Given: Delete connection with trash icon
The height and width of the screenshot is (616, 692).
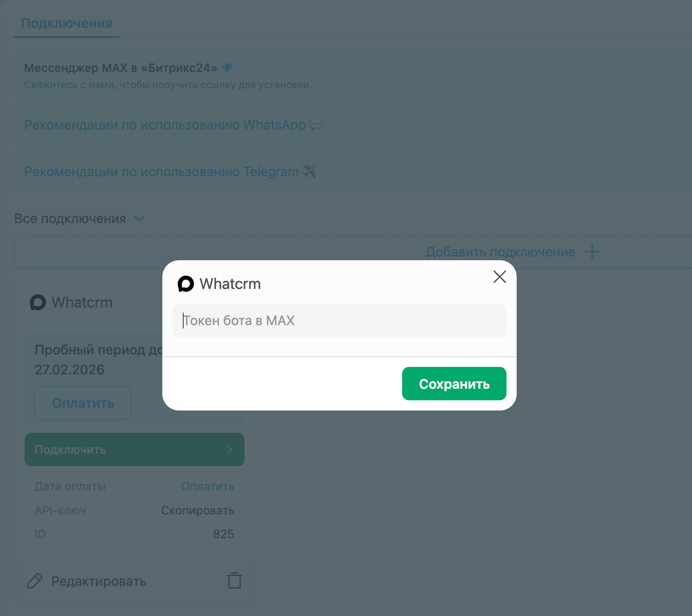Looking at the screenshot, I should coord(235,580).
